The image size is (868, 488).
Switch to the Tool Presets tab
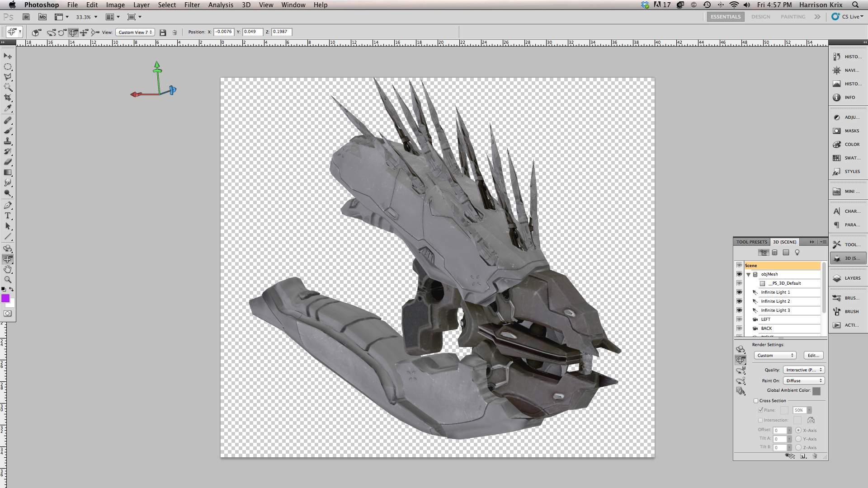click(x=751, y=242)
